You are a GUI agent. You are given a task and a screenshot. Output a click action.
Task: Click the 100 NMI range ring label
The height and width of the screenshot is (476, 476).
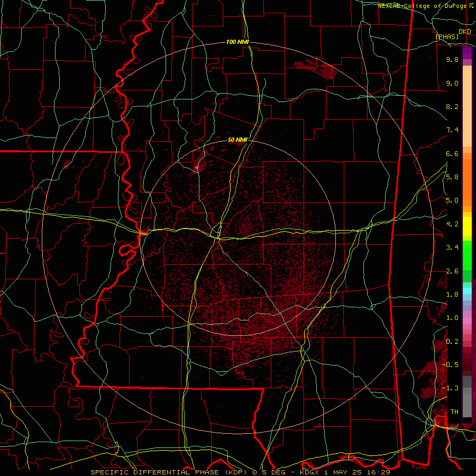237,42
